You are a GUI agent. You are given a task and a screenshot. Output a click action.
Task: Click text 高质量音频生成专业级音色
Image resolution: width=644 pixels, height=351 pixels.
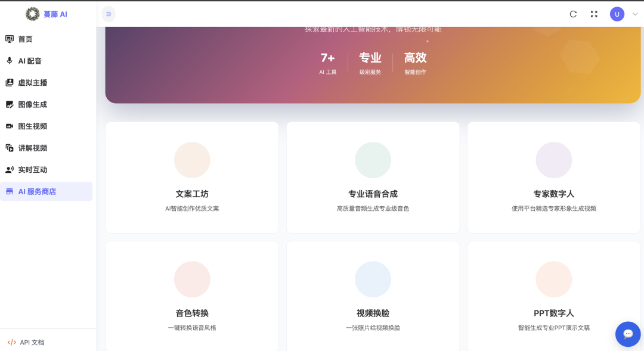[x=373, y=209]
